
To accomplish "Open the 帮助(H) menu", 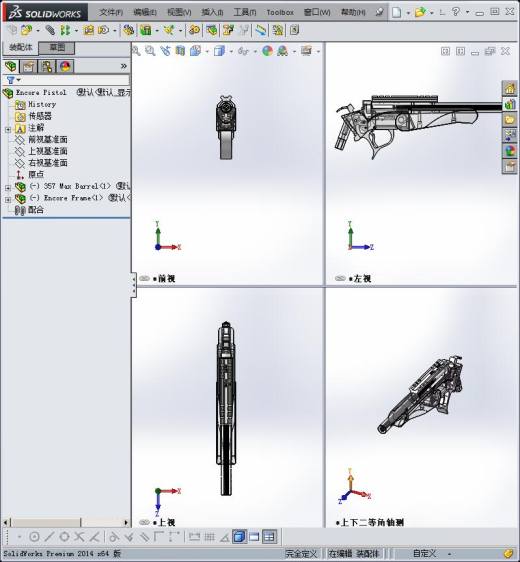I will pyautogui.click(x=353, y=12).
